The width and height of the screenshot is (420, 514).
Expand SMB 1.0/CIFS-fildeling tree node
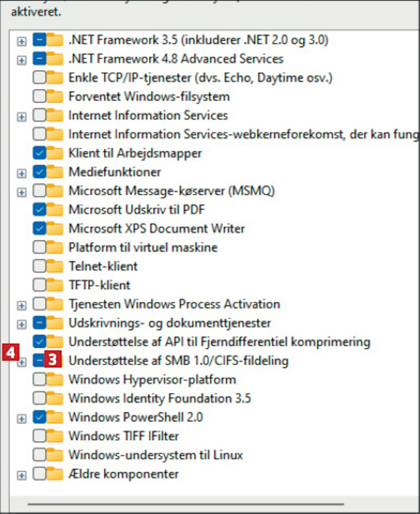pyautogui.click(x=22, y=363)
